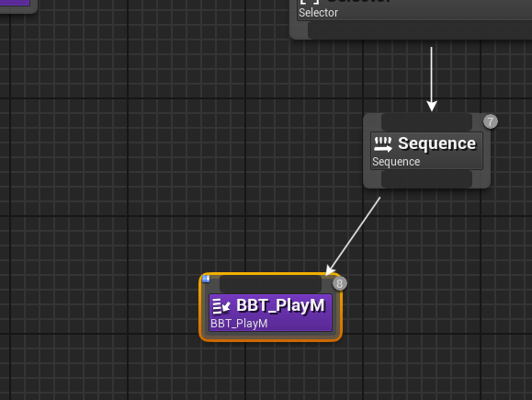Click the Selector node bottom output pin

click(x=420, y=30)
